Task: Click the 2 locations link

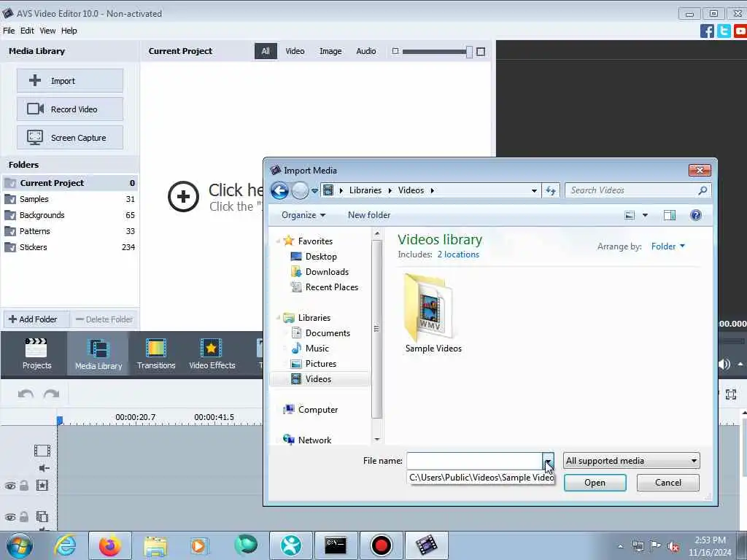Action: point(458,254)
